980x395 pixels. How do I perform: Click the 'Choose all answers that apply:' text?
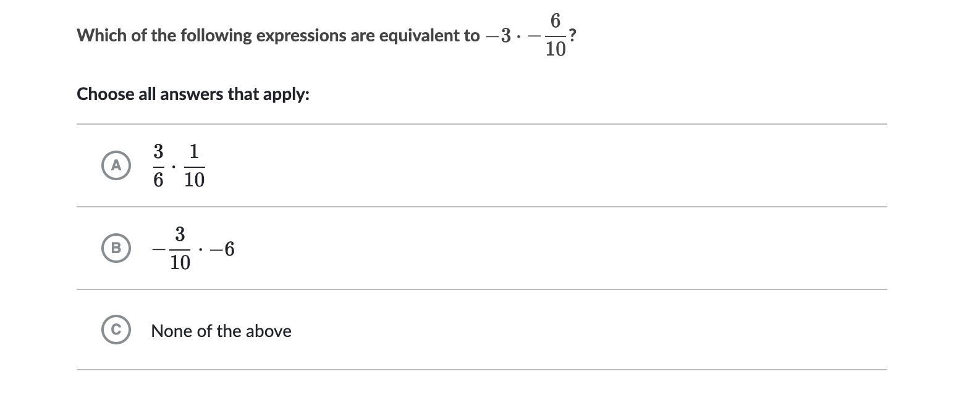pyautogui.click(x=193, y=94)
